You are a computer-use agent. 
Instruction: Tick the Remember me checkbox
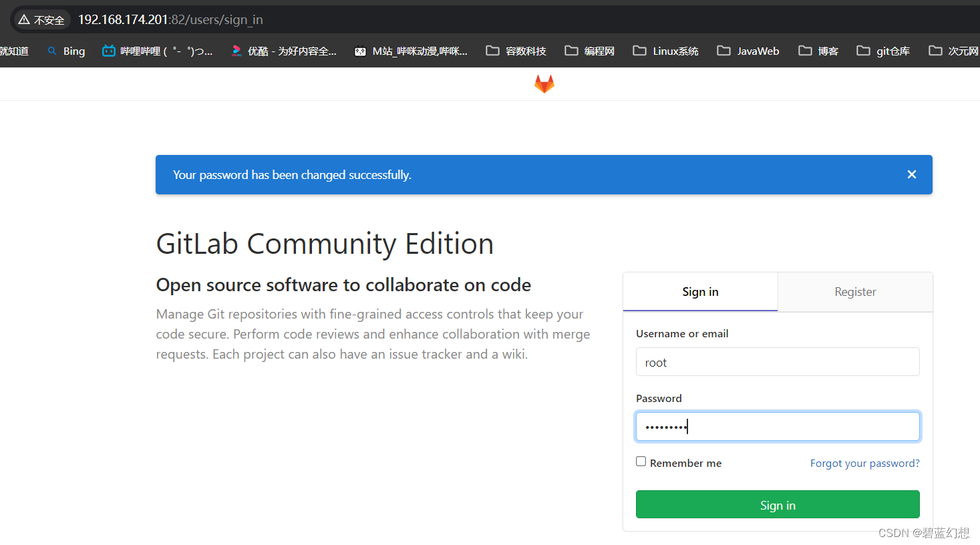(641, 462)
